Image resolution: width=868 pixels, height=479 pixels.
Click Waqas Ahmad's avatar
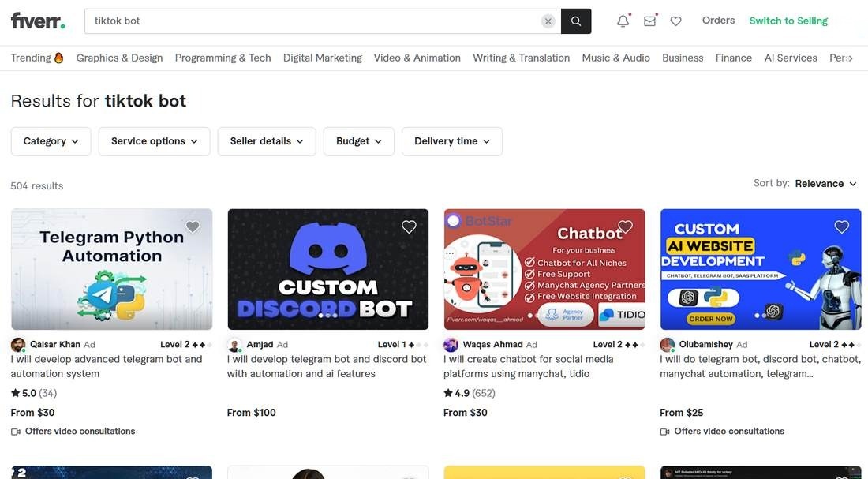click(451, 345)
